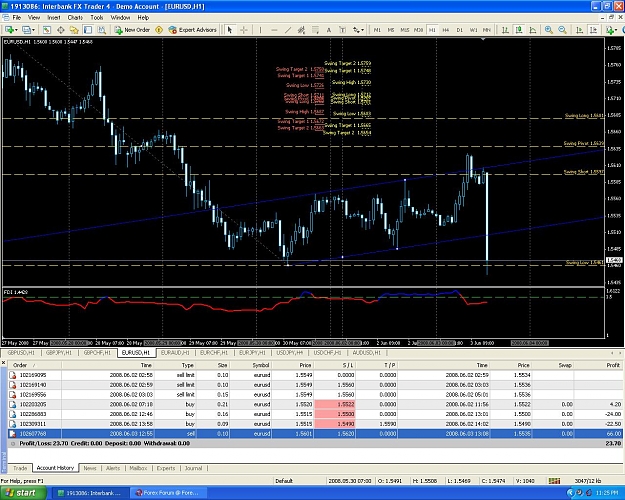This screenshot has width=625, height=500.
Task: Open the Trade terminal tab
Action: [20, 468]
